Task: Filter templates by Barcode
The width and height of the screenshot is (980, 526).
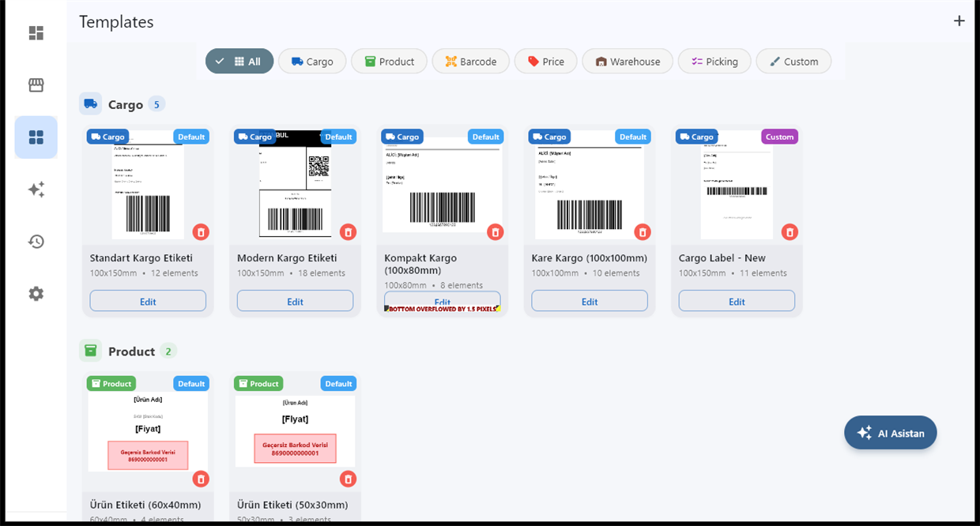Action: tap(471, 62)
